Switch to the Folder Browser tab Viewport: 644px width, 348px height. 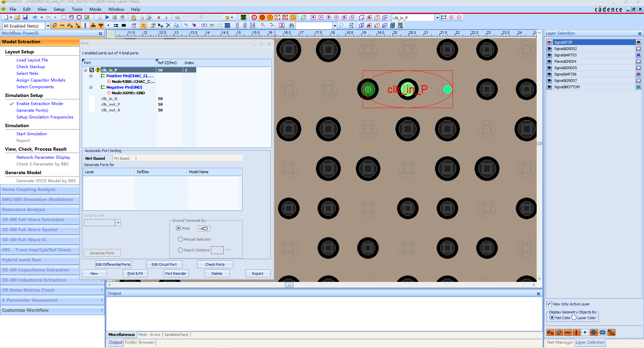(140, 342)
